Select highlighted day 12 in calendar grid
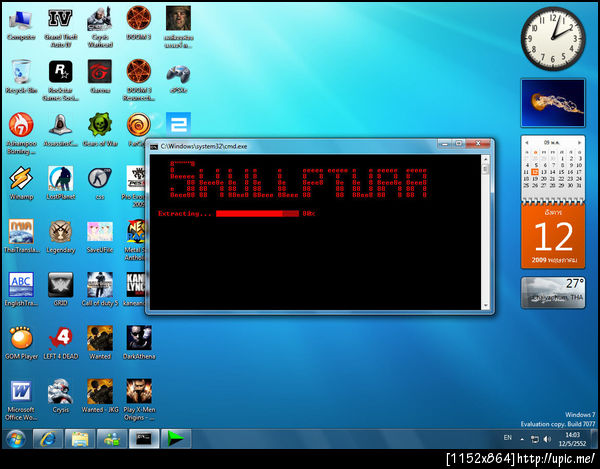Screen dimensions: 600x469 [535, 172]
